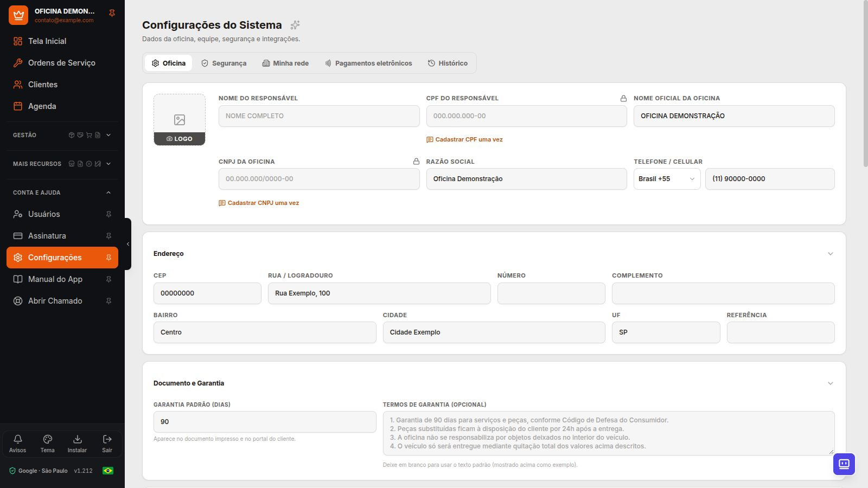Open the Brasil +55 country code dropdown
The width and height of the screenshot is (868, 488).
667,179
